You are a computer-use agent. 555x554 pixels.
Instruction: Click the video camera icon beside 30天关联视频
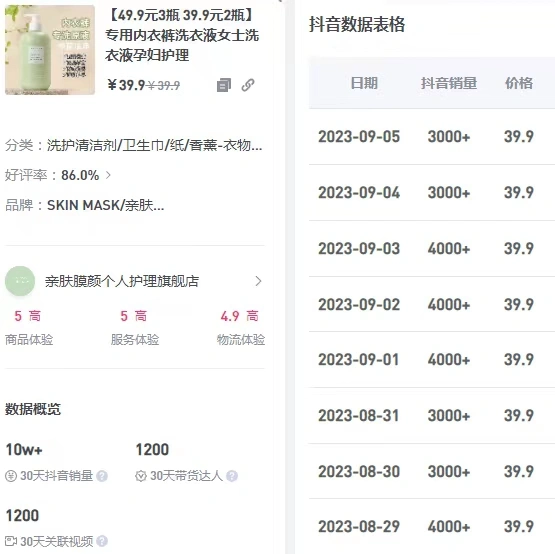[11, 541]
